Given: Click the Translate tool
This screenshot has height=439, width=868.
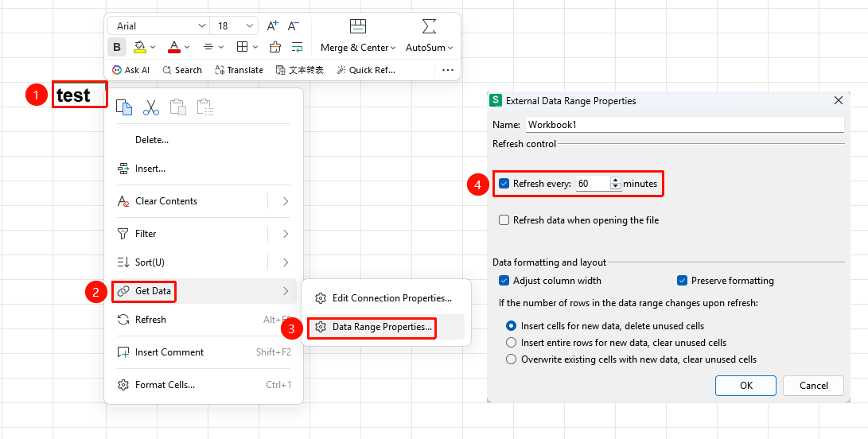Looking at the screenshot, I should point(239,70).
